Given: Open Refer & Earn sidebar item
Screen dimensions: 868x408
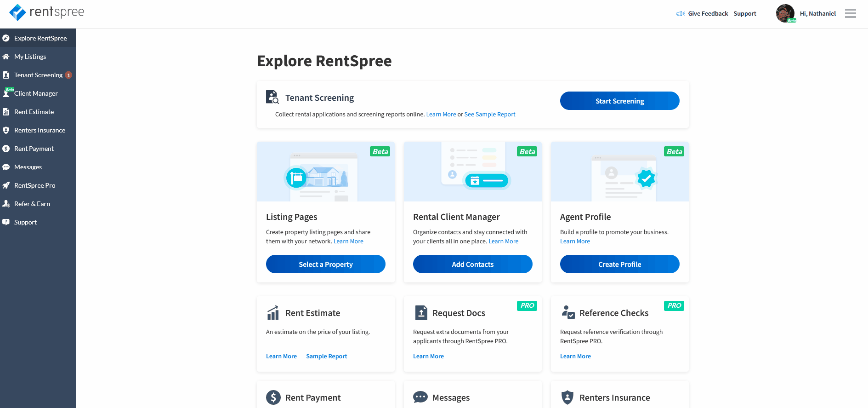Looking at the screenshot, I should [38, 204].
